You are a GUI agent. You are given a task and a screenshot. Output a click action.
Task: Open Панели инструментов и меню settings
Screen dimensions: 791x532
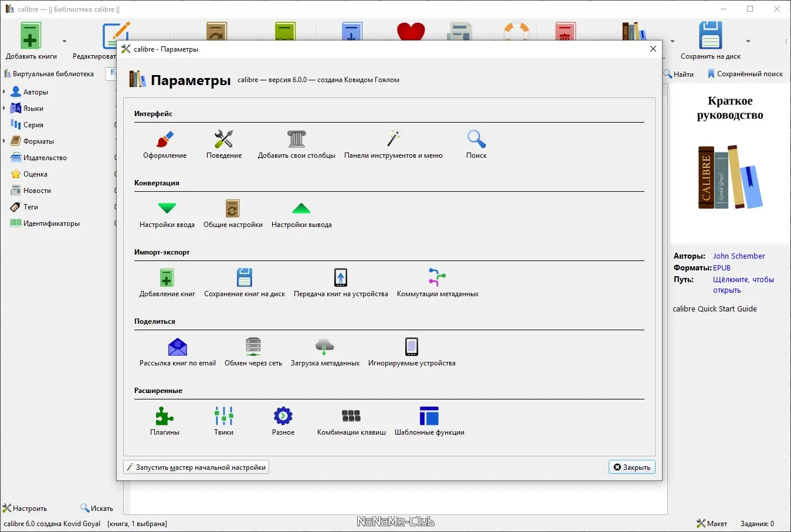point(393,145)
